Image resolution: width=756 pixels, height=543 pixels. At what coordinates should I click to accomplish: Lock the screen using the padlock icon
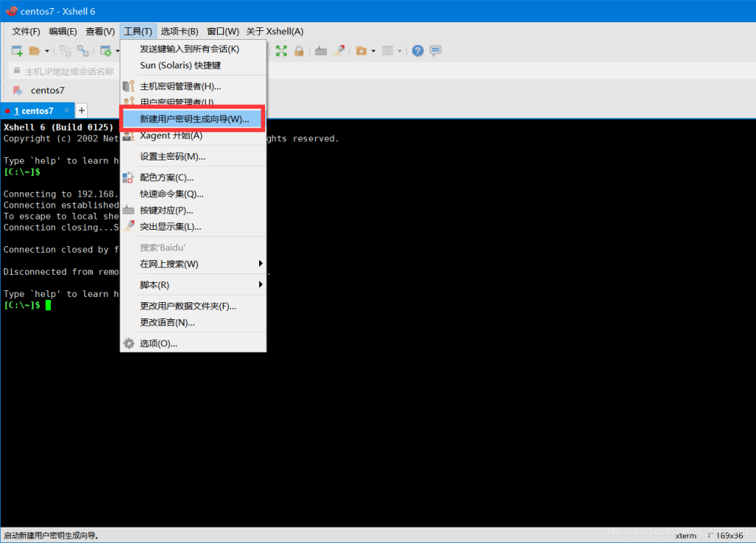point(299,50)
